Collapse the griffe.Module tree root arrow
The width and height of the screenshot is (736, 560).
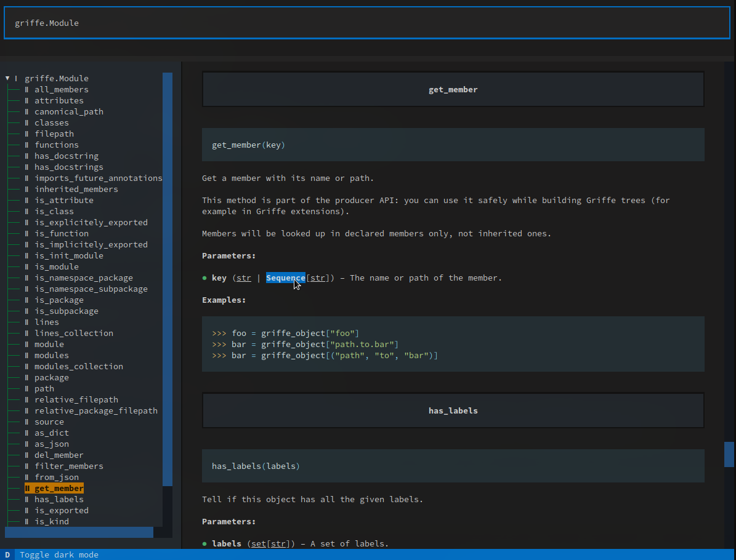pyautogui.click(x=7, y=78)
